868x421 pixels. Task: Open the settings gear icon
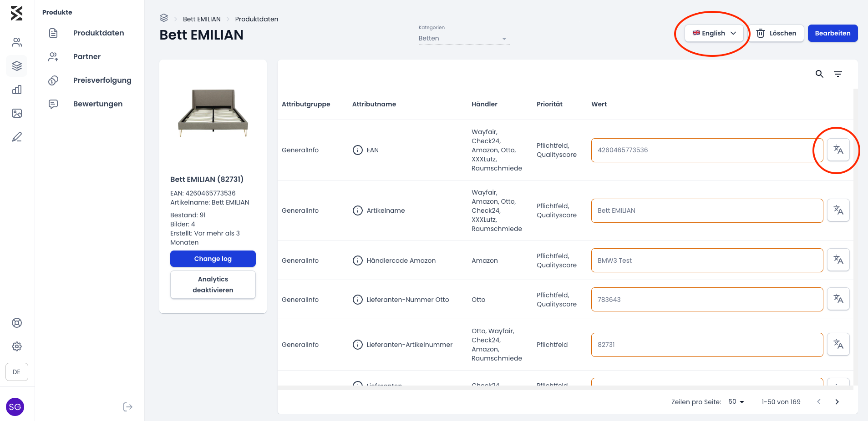point(17,346)
